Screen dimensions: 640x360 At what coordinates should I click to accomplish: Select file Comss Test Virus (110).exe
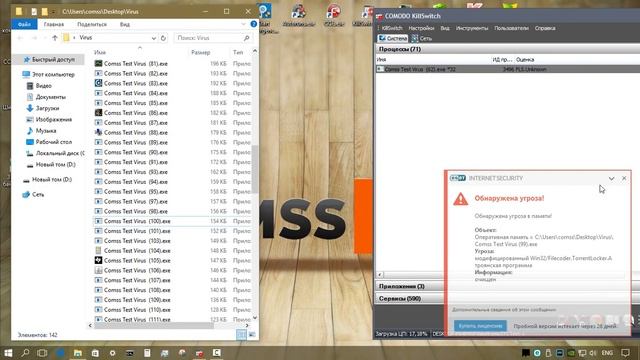(137, 310)
